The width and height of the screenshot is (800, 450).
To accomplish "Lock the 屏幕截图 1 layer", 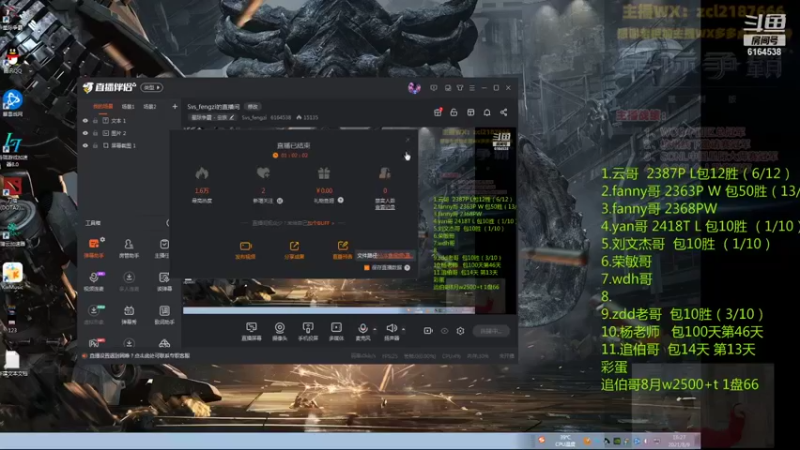I will (95, 145).
